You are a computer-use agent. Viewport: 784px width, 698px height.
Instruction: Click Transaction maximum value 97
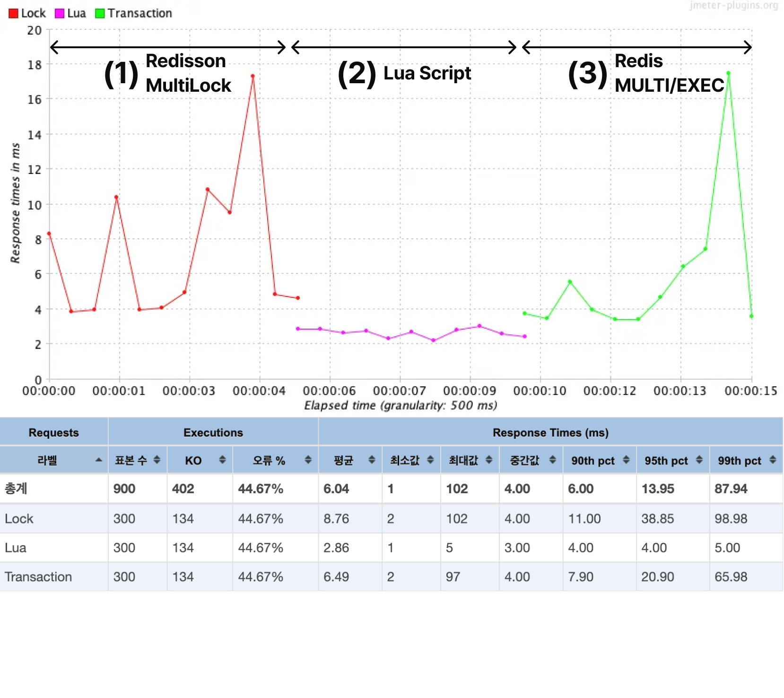(453, 577)
